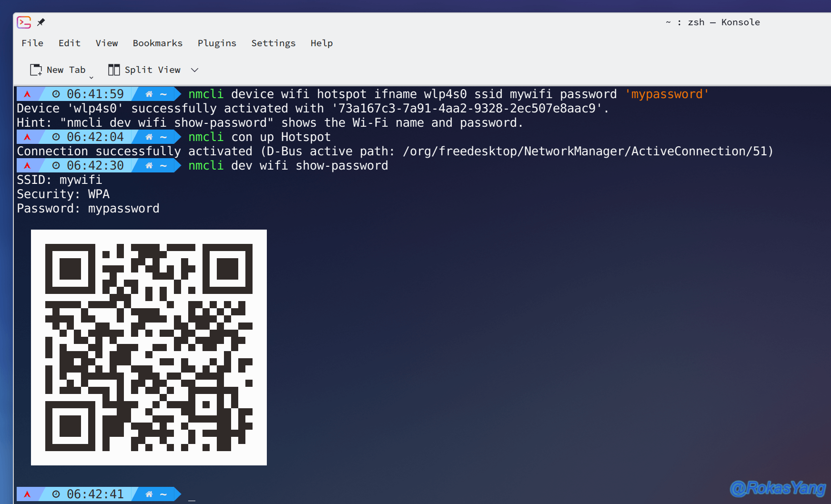
Task: Open the Plugins menu
Action: coord(217,43)
